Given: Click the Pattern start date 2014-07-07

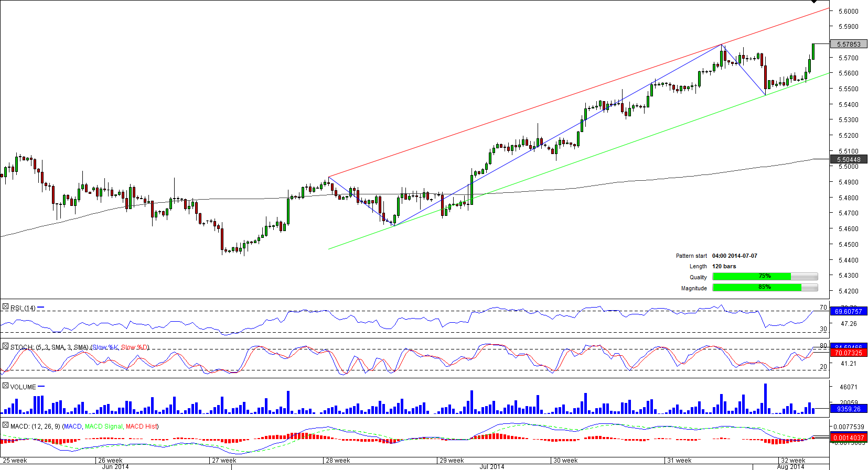Looking at the screenshot, I should 735,256.
